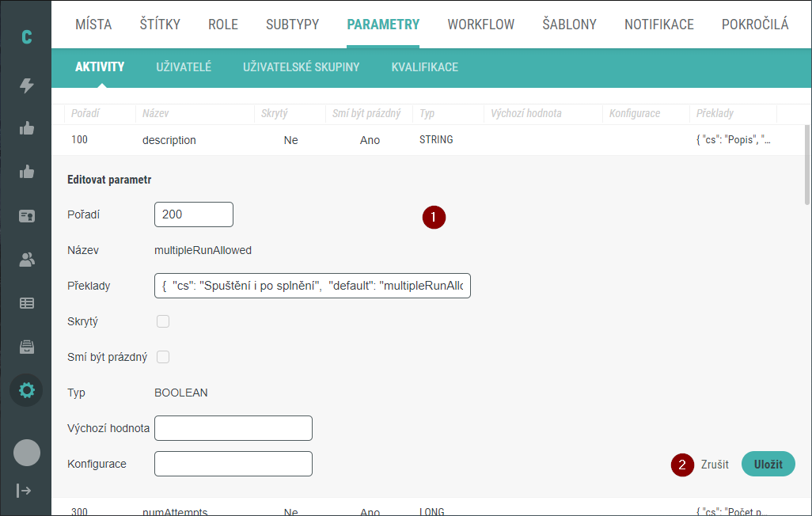Check the Smí být prázdný checkbox
This screenshot has height=516, width=812.
coord(163,357)
